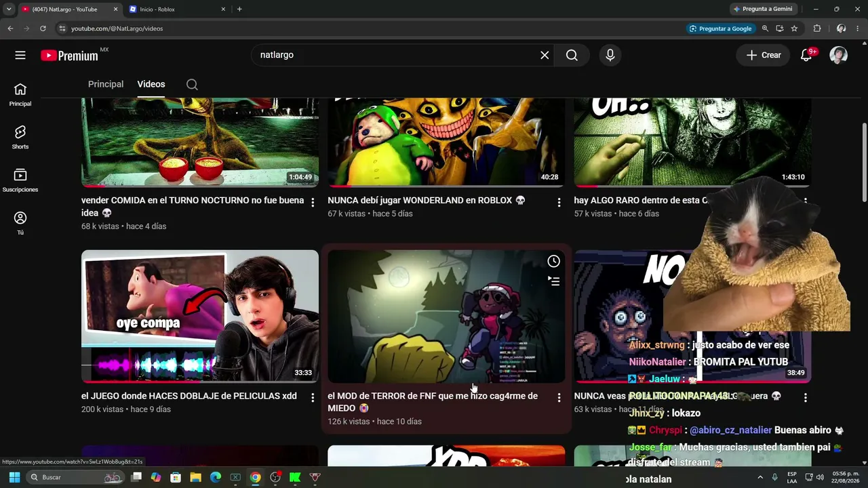Add FNF terror mod video to Watch Later
The width and height of the screenshot is (868, 488).
[554, 261]
